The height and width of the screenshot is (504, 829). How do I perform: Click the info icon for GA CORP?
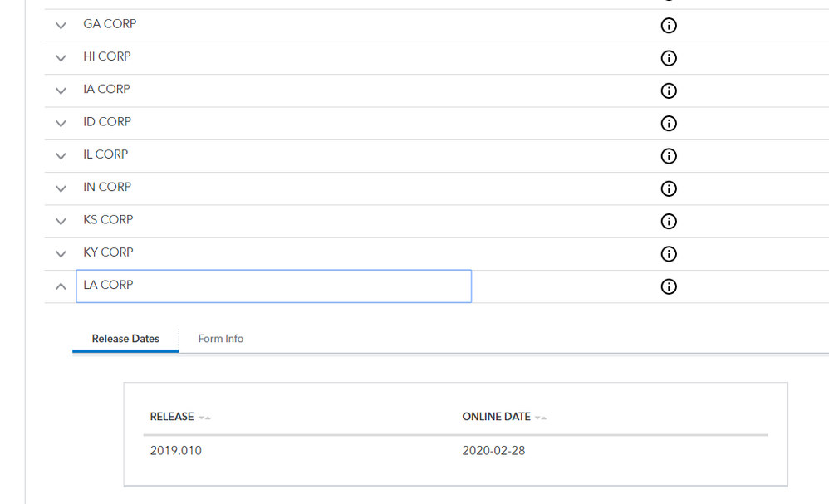coord(668,26)
